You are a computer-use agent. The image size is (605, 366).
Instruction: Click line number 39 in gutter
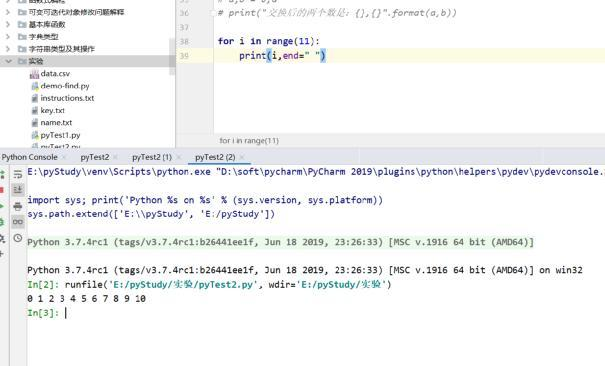(184, 56)
